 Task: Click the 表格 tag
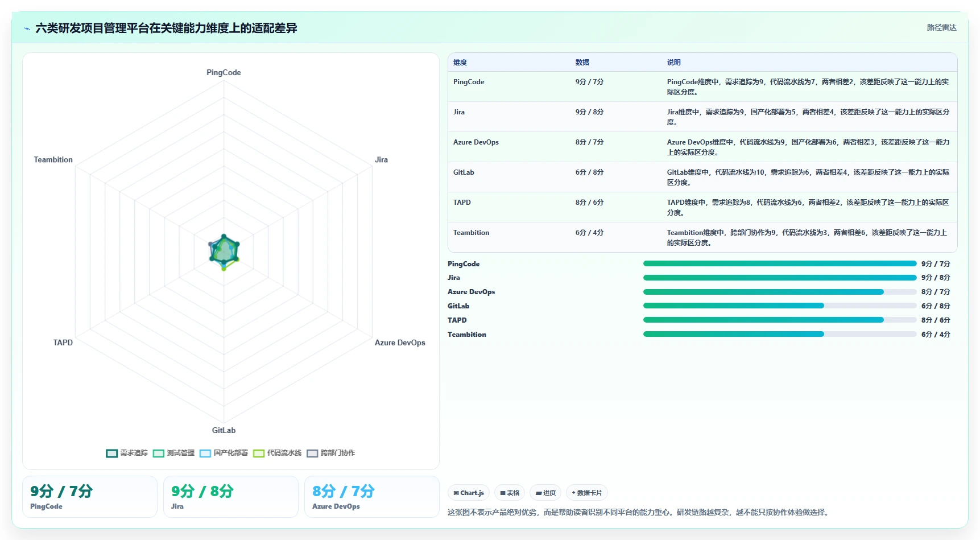click(x=510, y=493)
